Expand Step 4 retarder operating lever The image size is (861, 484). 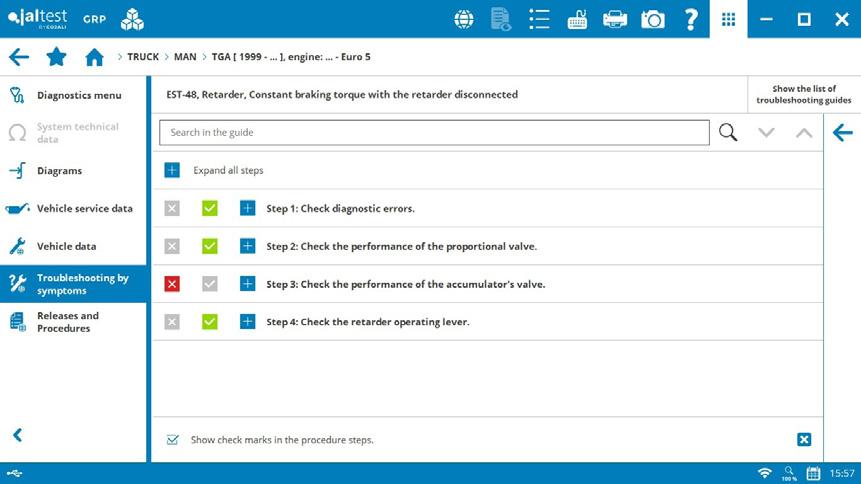click(x=248, y=321)
